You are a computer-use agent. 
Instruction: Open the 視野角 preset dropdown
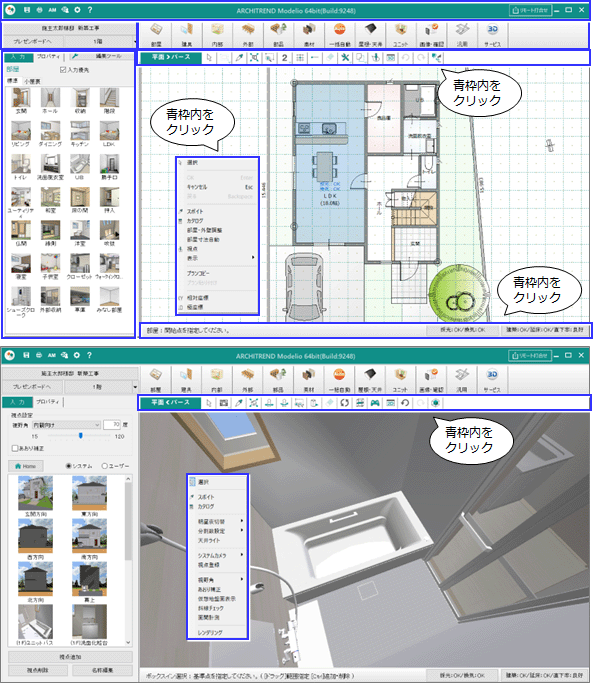tap(67, 425)
